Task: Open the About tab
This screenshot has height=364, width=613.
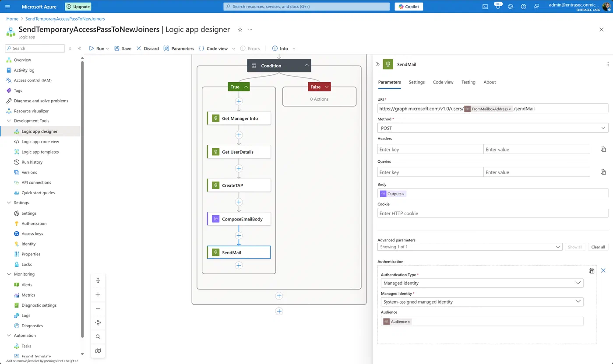Action: [x=490, y=82]
